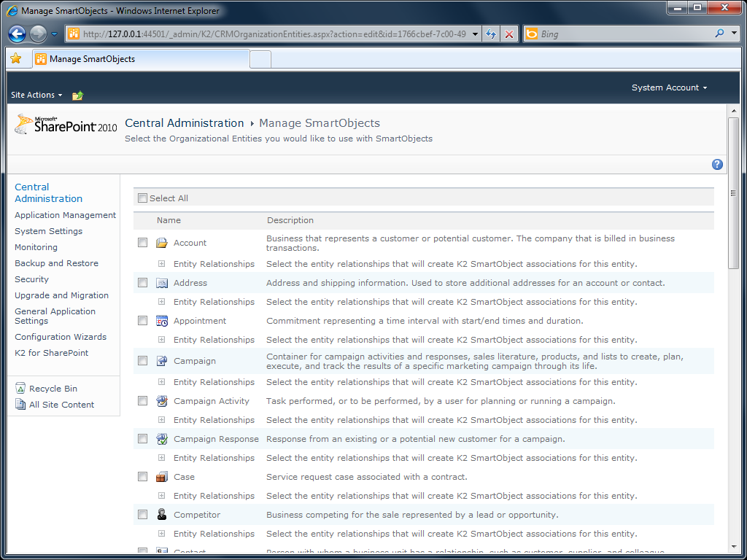Select the Manage SmartObjects browser tab

(x=141, y=59)
